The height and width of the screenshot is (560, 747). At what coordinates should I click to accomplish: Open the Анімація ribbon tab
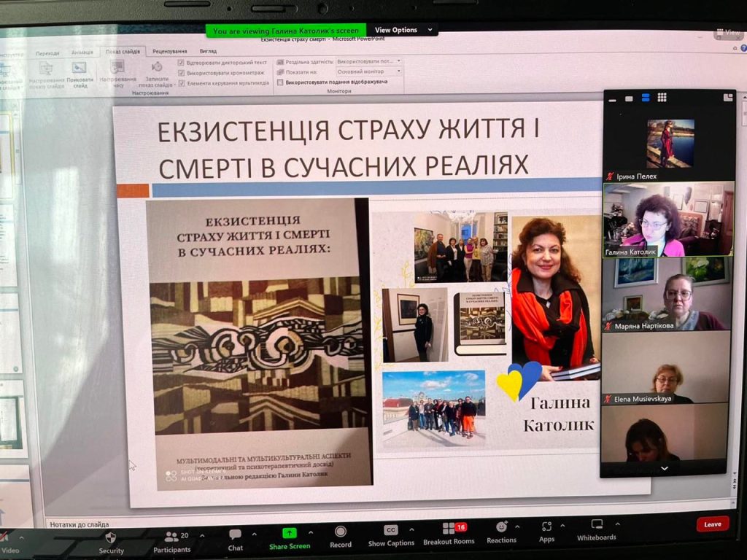[82, 52]
